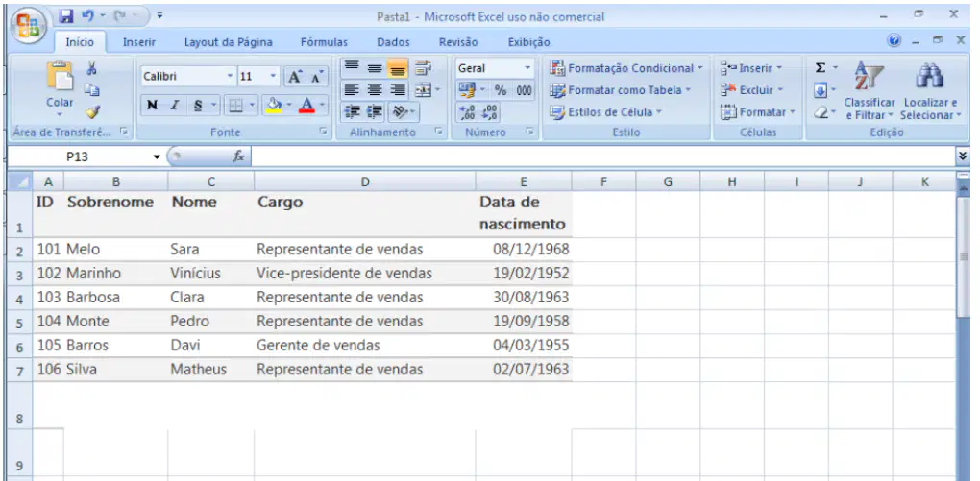This screenshot has height=481, width=980.
Task: Click Classificar e Filtrar
Action: (x=870, y=90)
